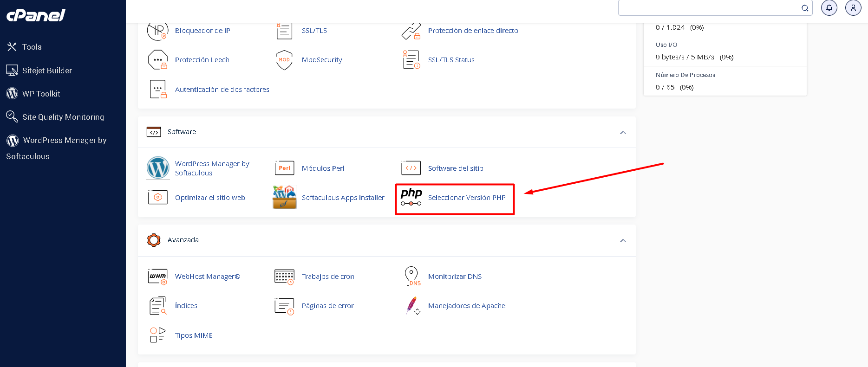Open the user account icon
This screenshot has height=367, width=868.
853,8
